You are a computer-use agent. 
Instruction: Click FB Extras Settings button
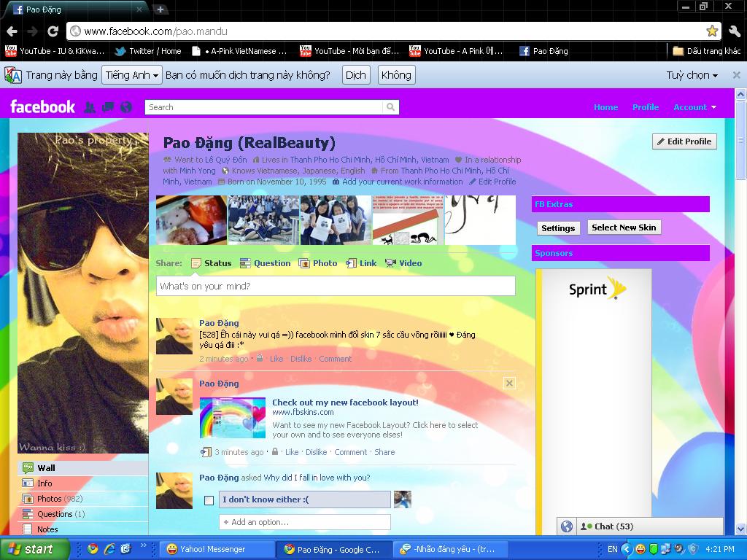558,228
